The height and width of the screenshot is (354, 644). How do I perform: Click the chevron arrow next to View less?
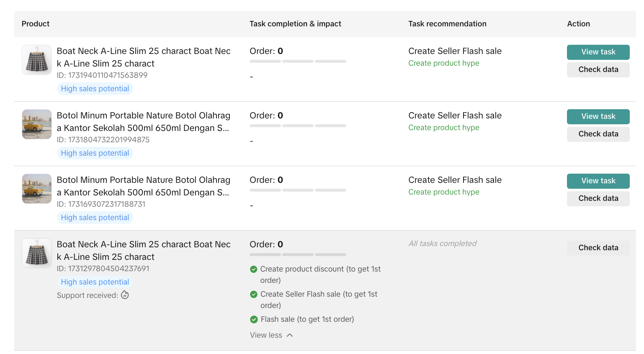click(290, 335)
